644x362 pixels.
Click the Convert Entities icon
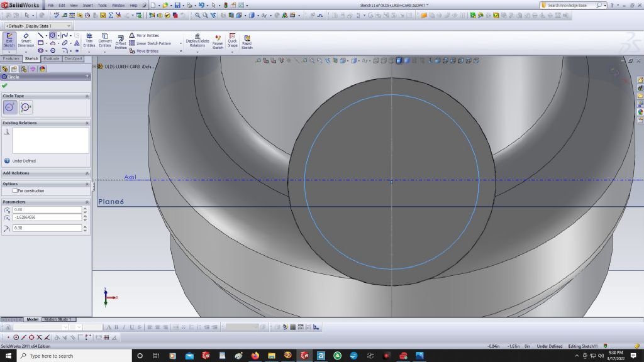[x=104, y=41]
